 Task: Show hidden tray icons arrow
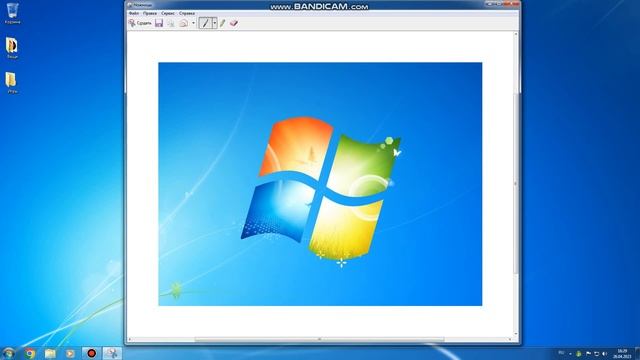[x=570, y=353]
